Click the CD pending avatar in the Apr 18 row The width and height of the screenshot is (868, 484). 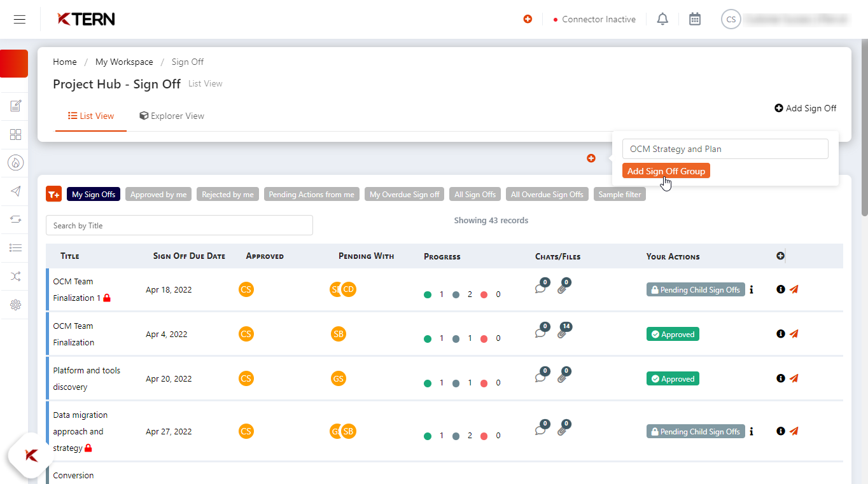click(348, 289)
